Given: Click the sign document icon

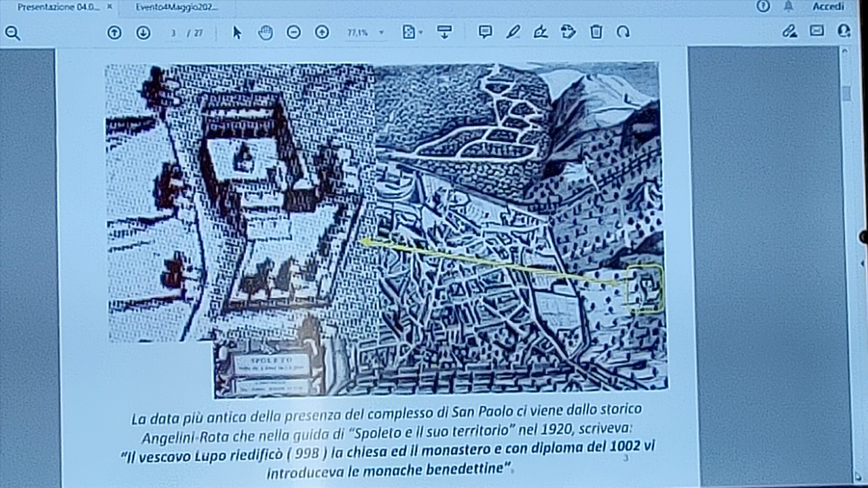Looking at the screenshot, I should coord(540,32).
